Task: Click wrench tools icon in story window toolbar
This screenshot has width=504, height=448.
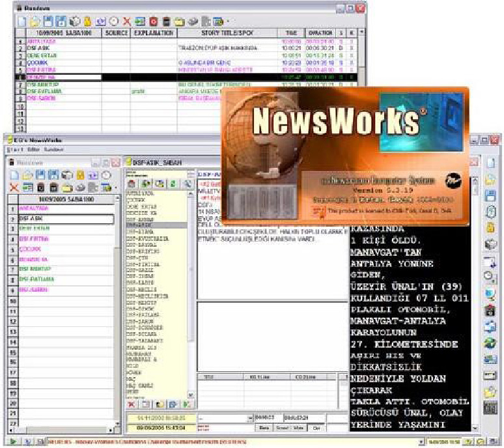Action: click(x=188, y=184)
